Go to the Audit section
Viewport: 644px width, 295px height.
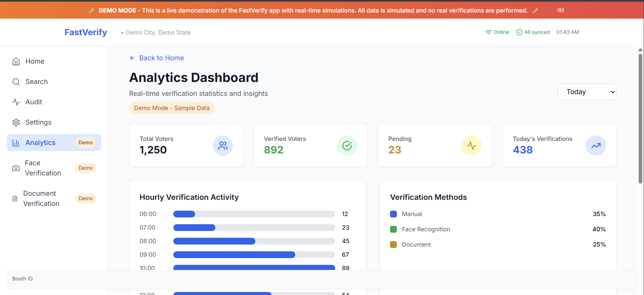click(x=54, y=102)
